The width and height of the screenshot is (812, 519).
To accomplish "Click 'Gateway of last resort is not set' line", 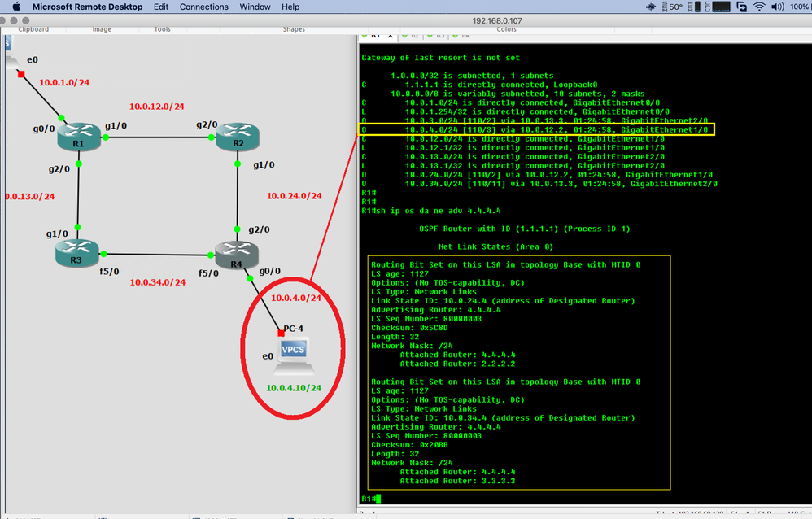I will pyautogui.click(x=441, y=58).
